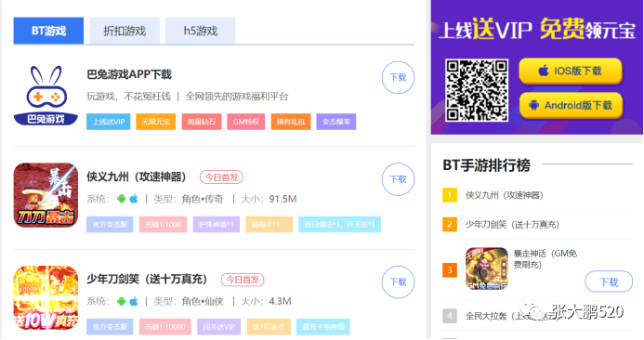
Task: Switch to the BT游戏 tab
Action: tap(48, 31)
